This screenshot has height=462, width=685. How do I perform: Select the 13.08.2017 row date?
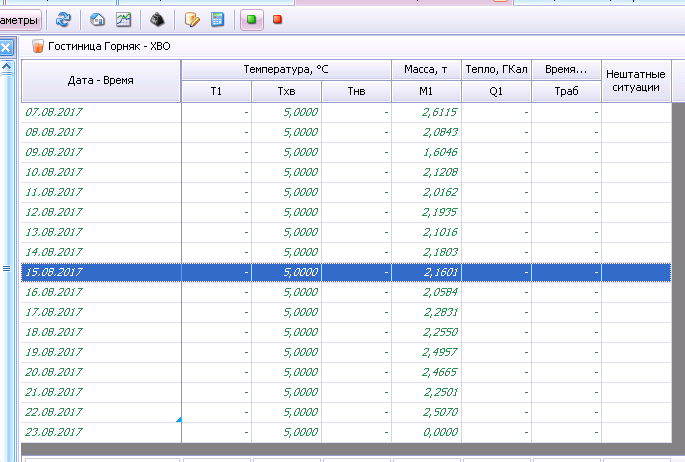pos(54,232)
